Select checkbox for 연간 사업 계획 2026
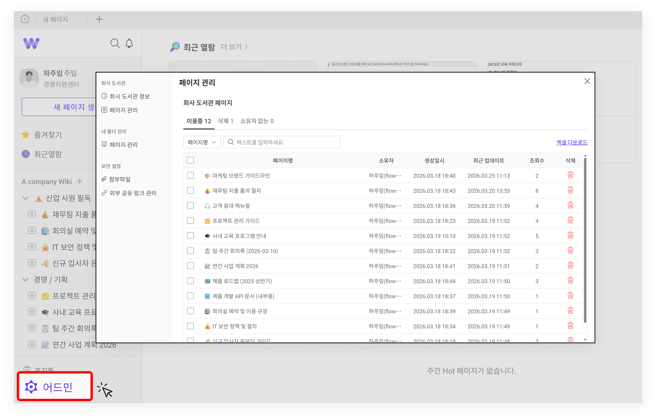The image size is (656, 420). point(190,266)
